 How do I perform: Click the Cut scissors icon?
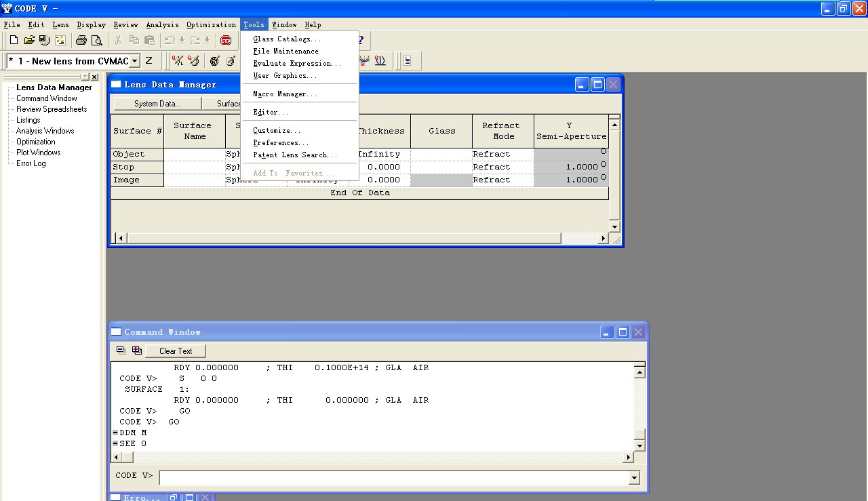118,40
